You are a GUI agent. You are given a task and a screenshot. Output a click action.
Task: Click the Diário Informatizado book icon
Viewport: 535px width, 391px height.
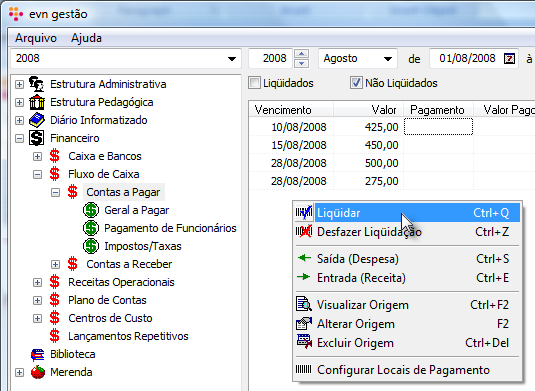[37, 120]
